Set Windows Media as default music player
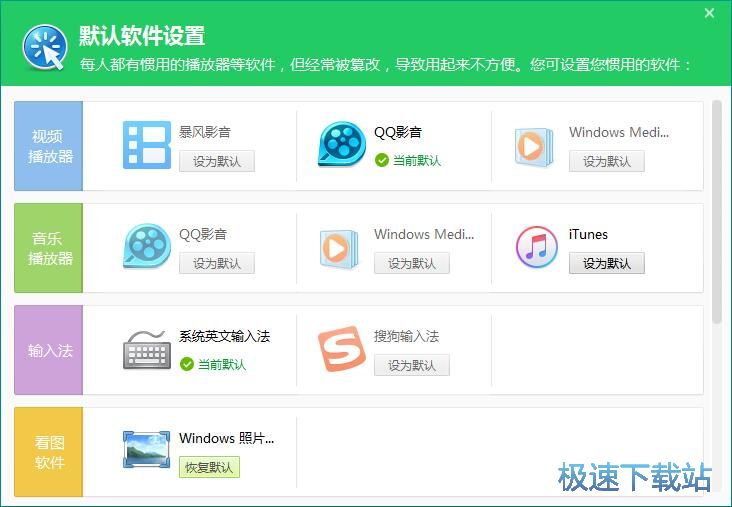The image size is (732, 507). [412, 263]
